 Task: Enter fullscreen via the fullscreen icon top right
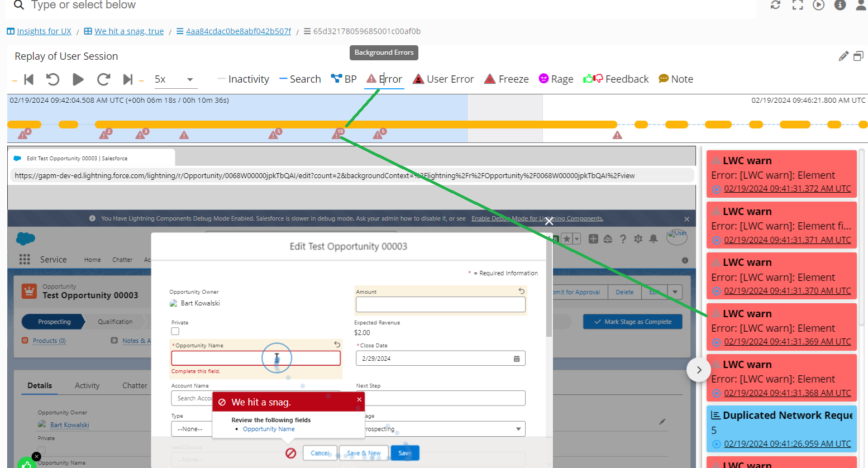point(797,5)
